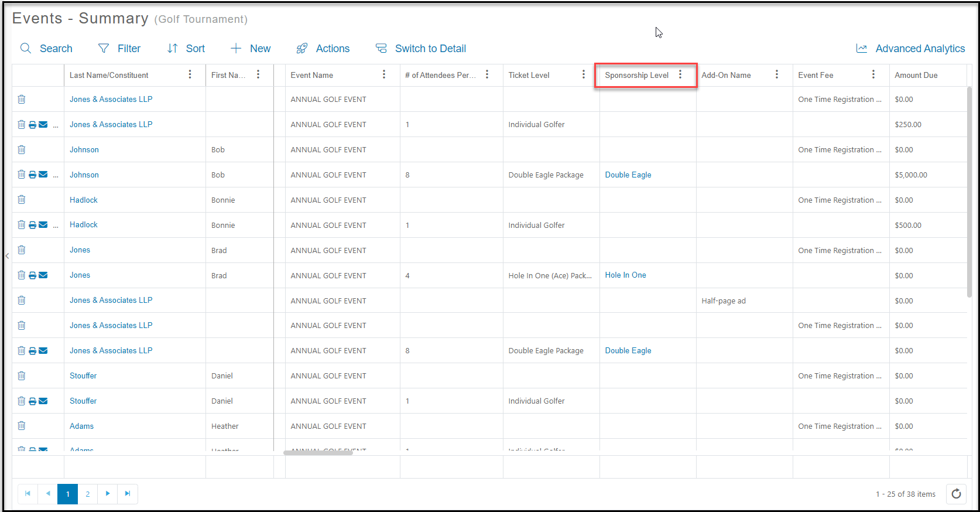
Task: Open Ticket Level column options menu
Action: click(x=584, y=74)
